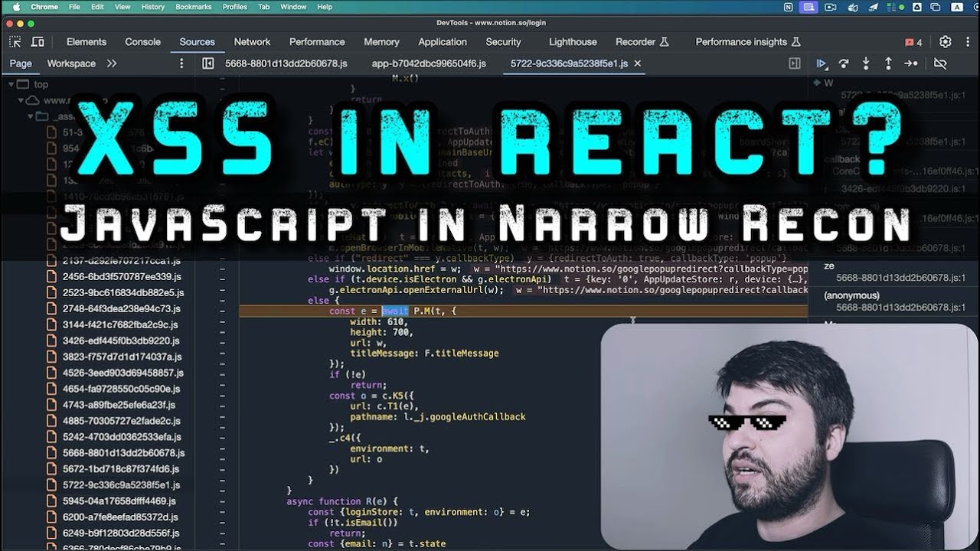
Task: Collapse the _assets folder tree node
Action: pos(31,116)
